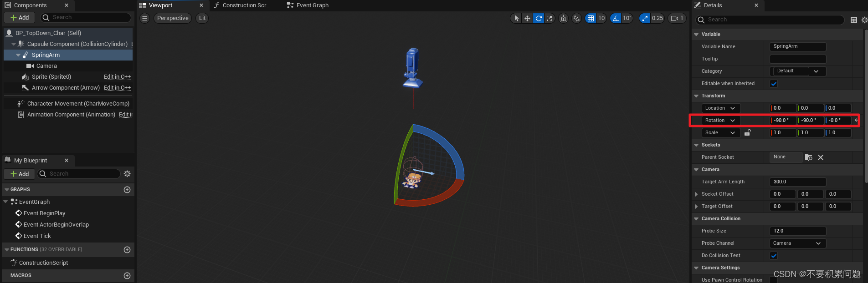Open the Rotation type dropdown
The width and height of the screenshot is (868, 283).
721,121
